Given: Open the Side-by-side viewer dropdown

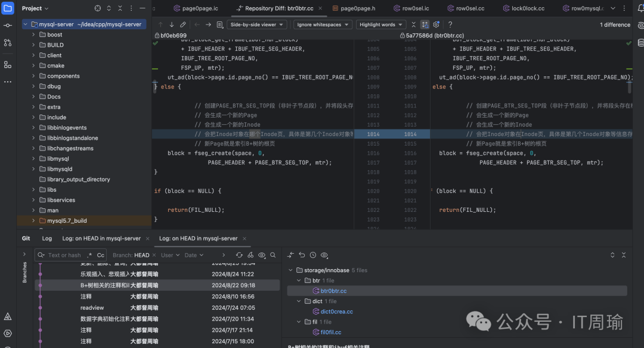Looking at the screenshot, I should pyautogui.click(x=258, y=24).
